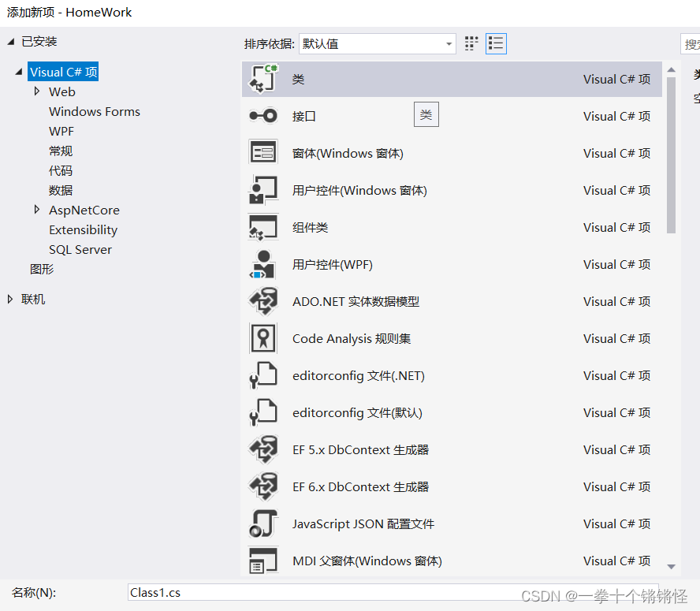The width and height of the screenshot is (700, 611).
Task: Pick the ADO.NET 实体数据模型 icon
Action: tap(263, 301)
